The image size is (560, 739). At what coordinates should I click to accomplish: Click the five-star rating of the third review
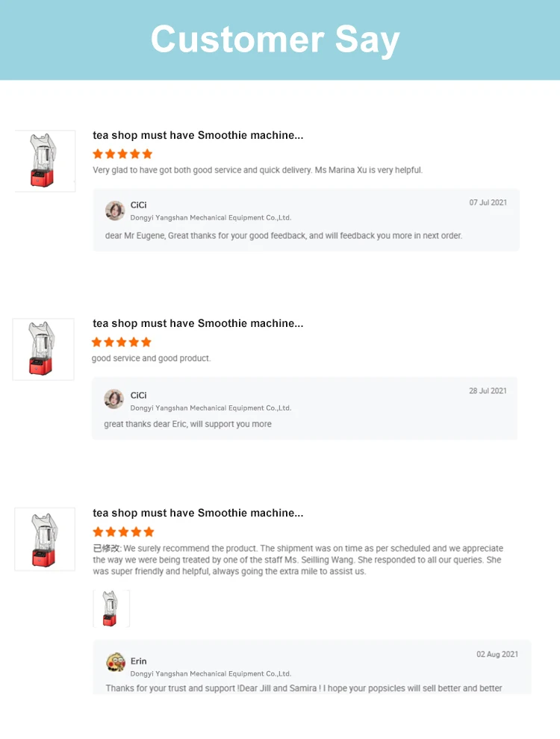point(123,532)
